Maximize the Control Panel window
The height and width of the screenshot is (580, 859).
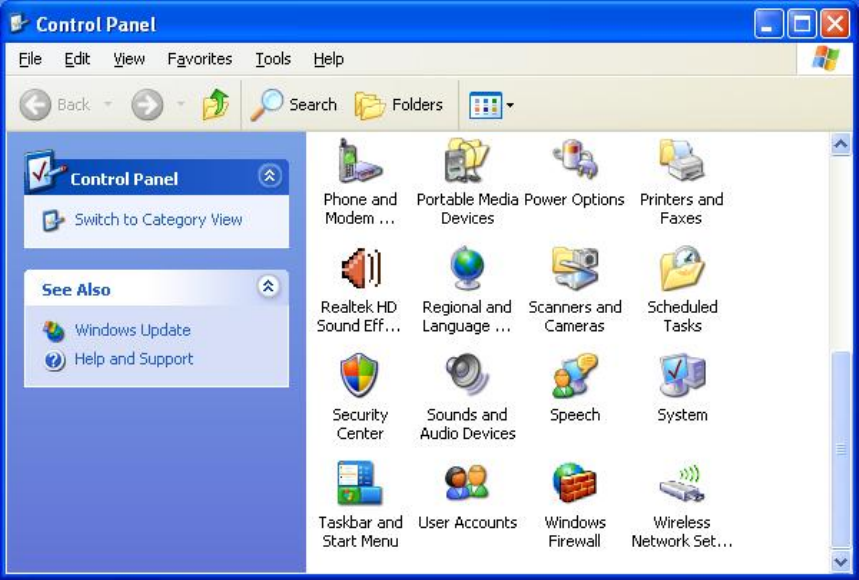(802, 24)
